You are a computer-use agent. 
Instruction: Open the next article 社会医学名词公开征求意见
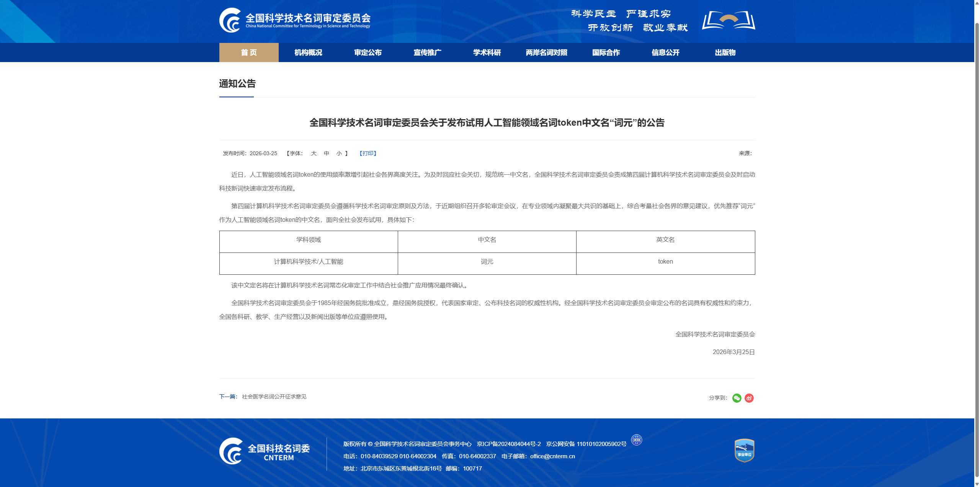274,397
